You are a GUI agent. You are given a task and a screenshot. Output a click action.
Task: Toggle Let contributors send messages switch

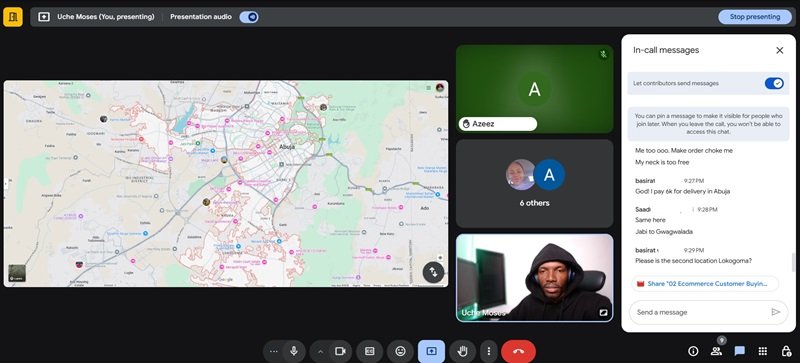click(x=774, y=83)
